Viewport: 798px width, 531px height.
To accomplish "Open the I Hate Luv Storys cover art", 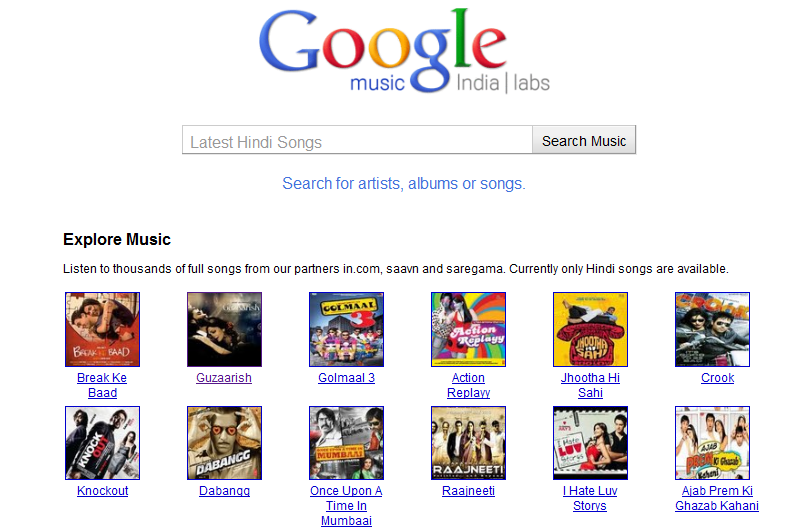I will point(590,443).
